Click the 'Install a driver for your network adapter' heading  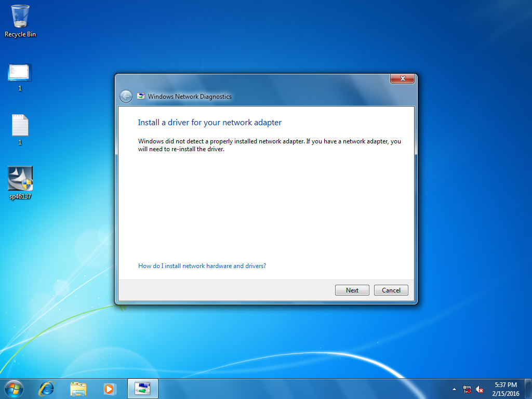210,123
